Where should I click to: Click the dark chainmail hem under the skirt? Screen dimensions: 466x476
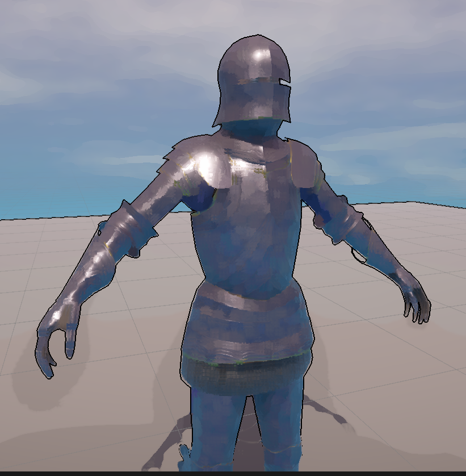point(247,378)
